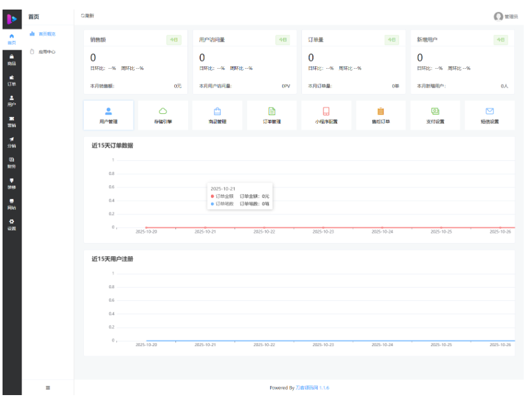Viewport: 532px width, 404px height.
Task: Open 短信设置 envelope shortcut
Action: tap(489, 115)
